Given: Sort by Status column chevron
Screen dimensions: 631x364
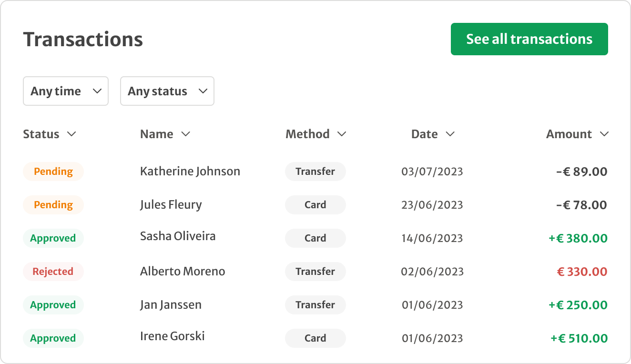Looking at the screenshot, I should [x=71, y=134].
